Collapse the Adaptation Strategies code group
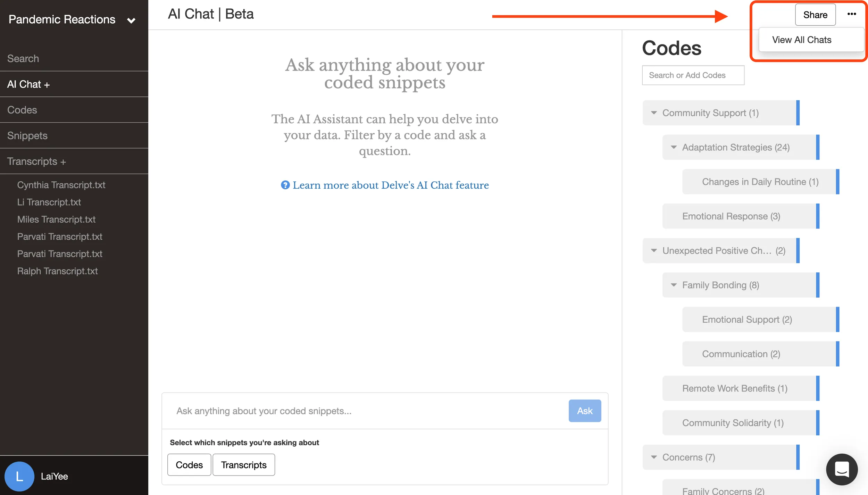This screenshot has height=495, width=868. [x=674, y=147]
